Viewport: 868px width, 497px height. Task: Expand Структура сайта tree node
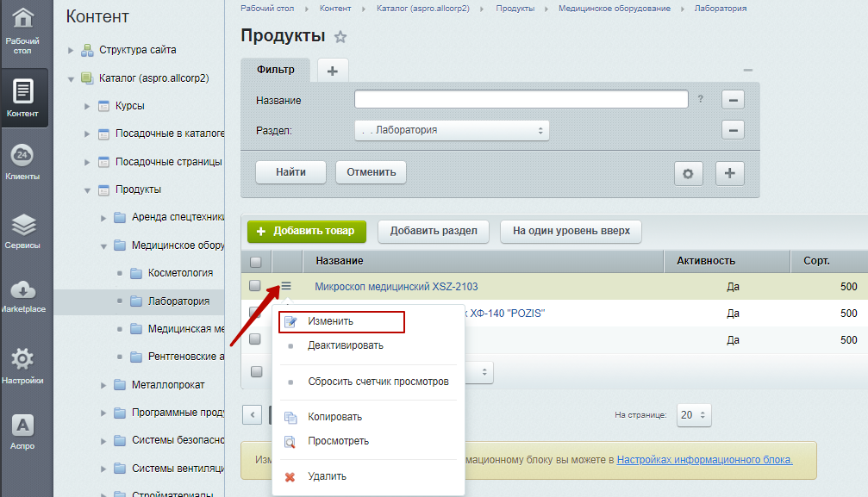coord(71,50)
